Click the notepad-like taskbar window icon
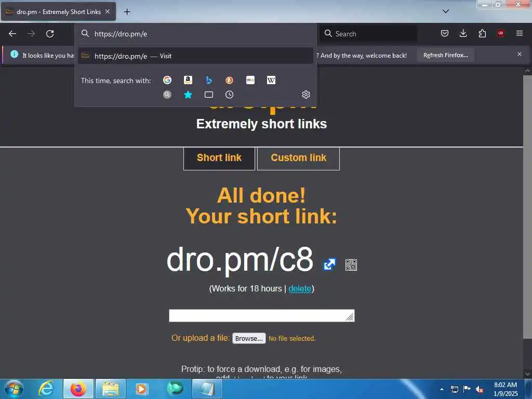Screen dimensions: 532x399 tap(207, 389)
